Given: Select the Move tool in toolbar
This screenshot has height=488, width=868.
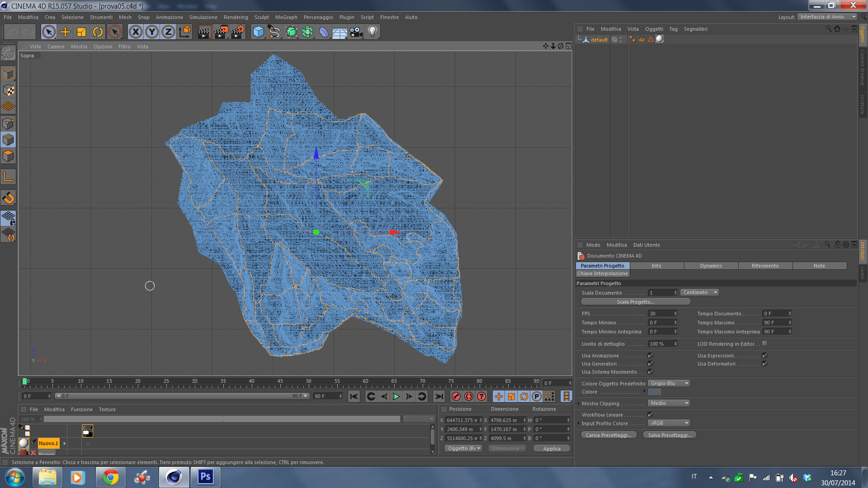Looking at the screenshot, I should point(65,32).
